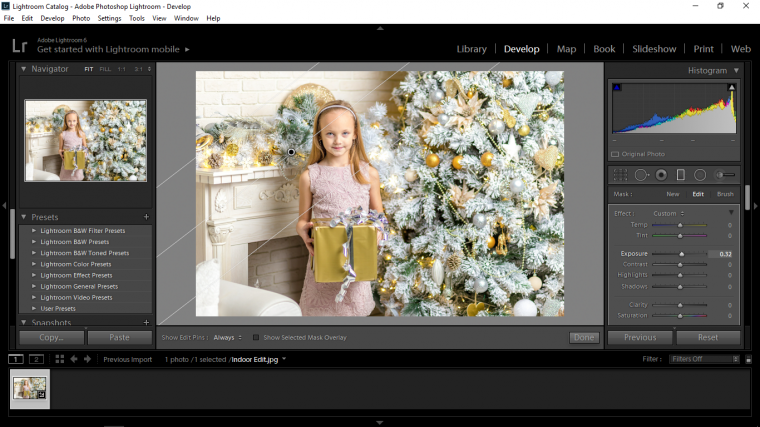Go forward with filmstrip right arrow
The height and width of the screenshot is (427, 760).
(x=87, y=359)
